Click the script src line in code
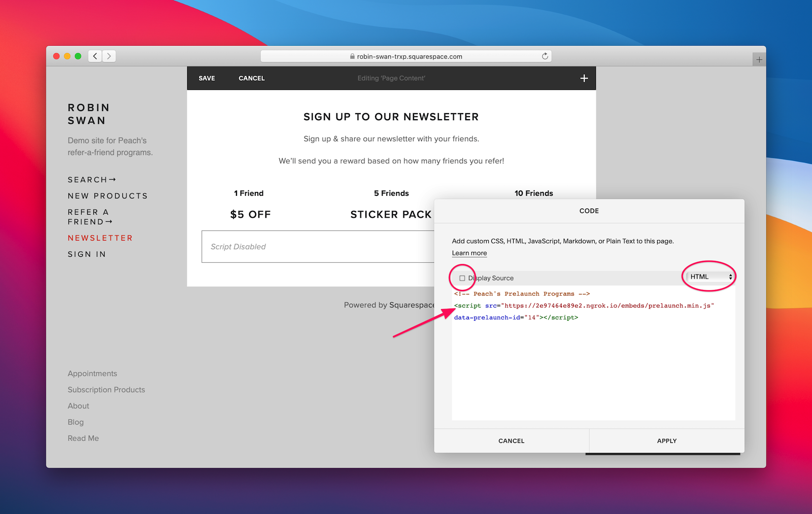Viewport: 812px width, 514px height. click(x=584, y=305)
